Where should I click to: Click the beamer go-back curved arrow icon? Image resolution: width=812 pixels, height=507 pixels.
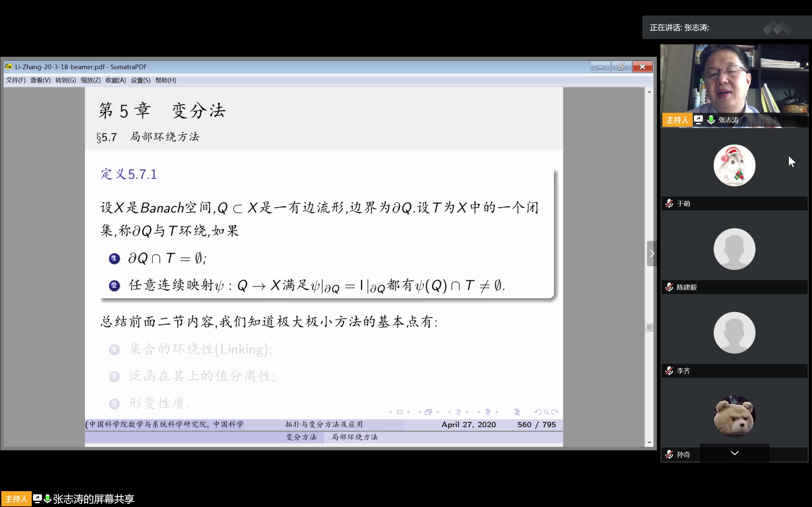(x=538, y=412)
